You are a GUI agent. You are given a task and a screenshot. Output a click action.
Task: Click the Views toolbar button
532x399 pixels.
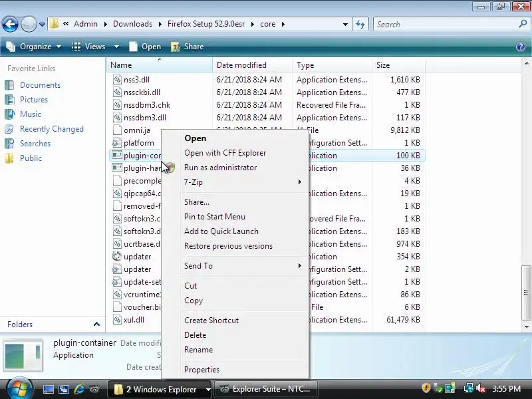pos(89,47)
